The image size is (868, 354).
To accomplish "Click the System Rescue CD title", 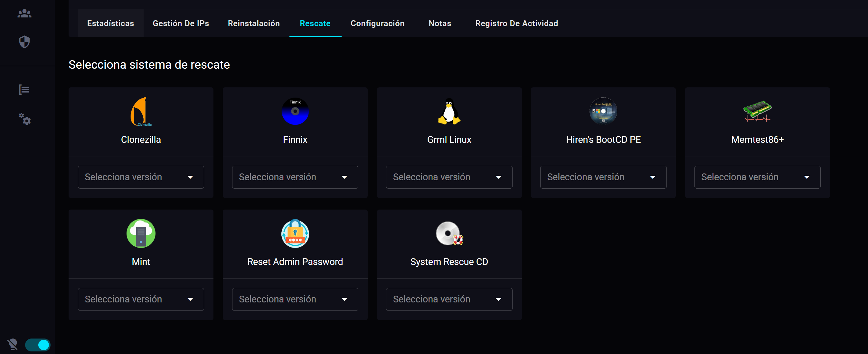I will coord(449,261).
